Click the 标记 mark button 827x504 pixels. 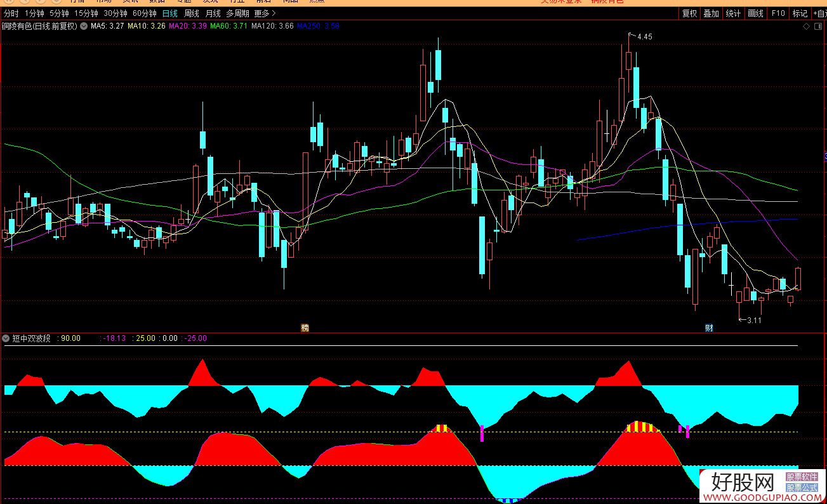800,13
